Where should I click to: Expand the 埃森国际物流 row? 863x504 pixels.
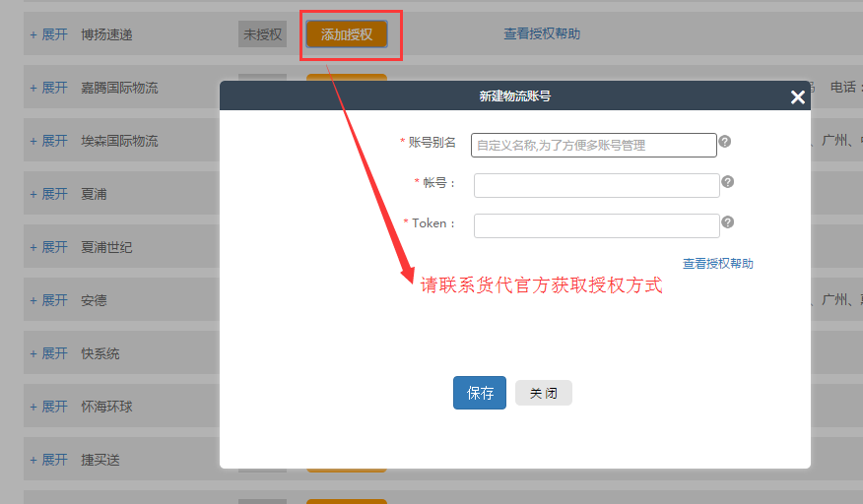(x=48, y=141)
